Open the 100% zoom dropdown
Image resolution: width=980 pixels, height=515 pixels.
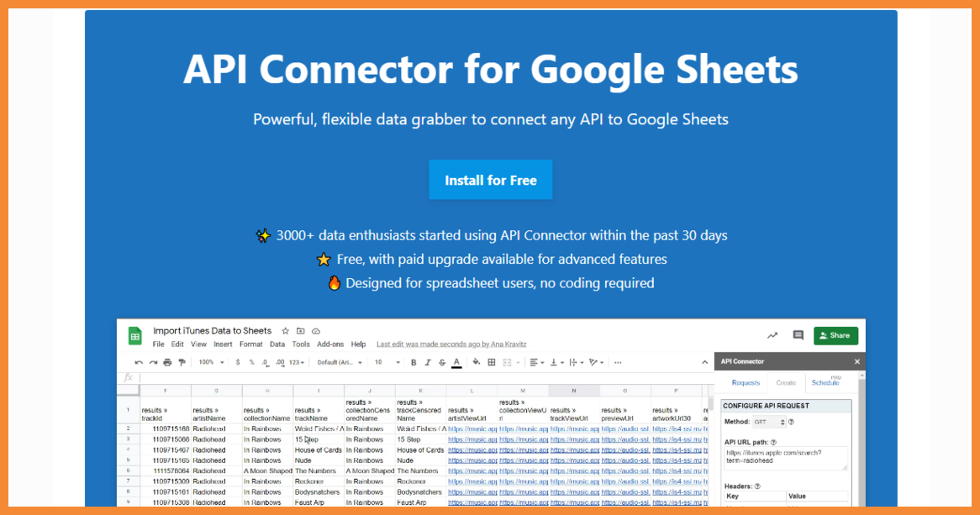point(211,362)
